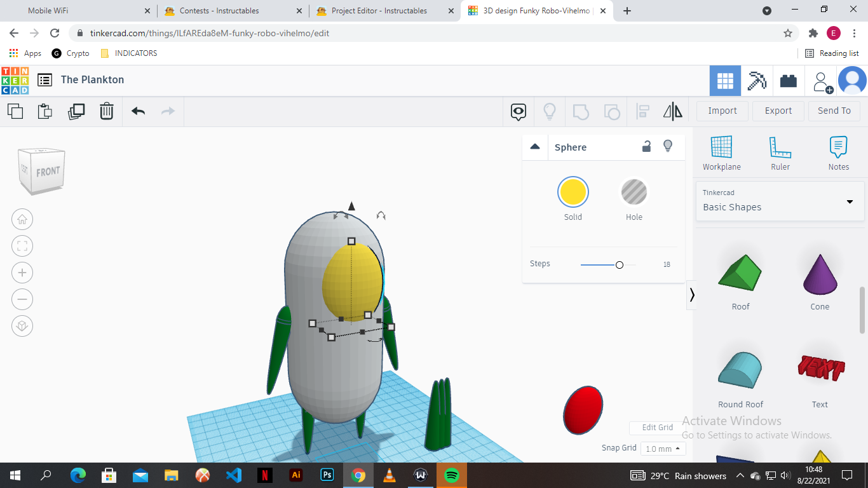Select the Ruler tool
Viewport: 868px width, 488px height.
(780, 153)
